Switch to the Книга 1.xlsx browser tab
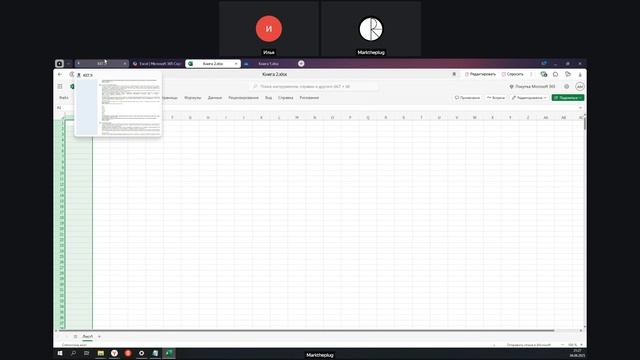This screenshot has width=640, height=360. [x=268, y=64]
